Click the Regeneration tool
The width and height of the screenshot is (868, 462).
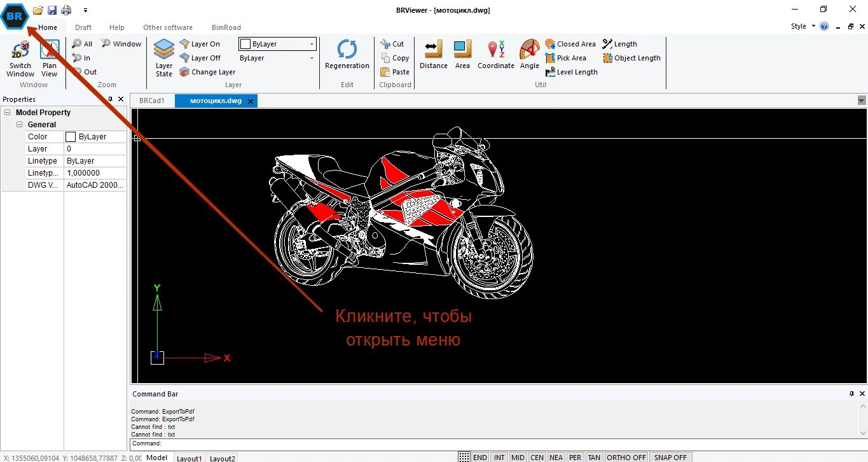(x=347, y=55)
